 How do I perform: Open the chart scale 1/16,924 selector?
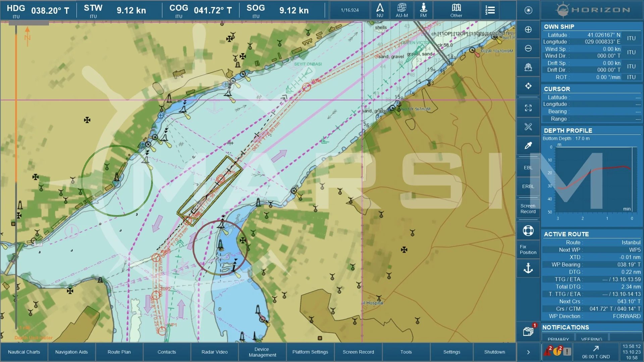[x=350, y=10]
